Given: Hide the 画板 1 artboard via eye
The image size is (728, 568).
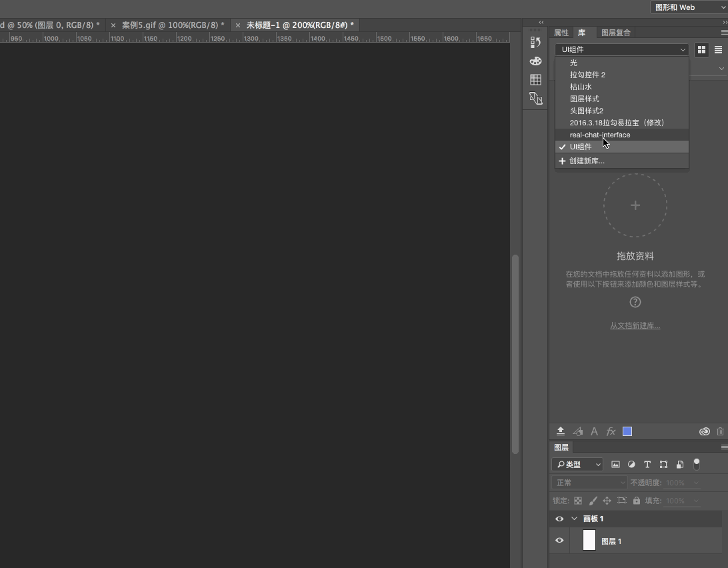Looking at the screenshot, I should pos(559,519).
